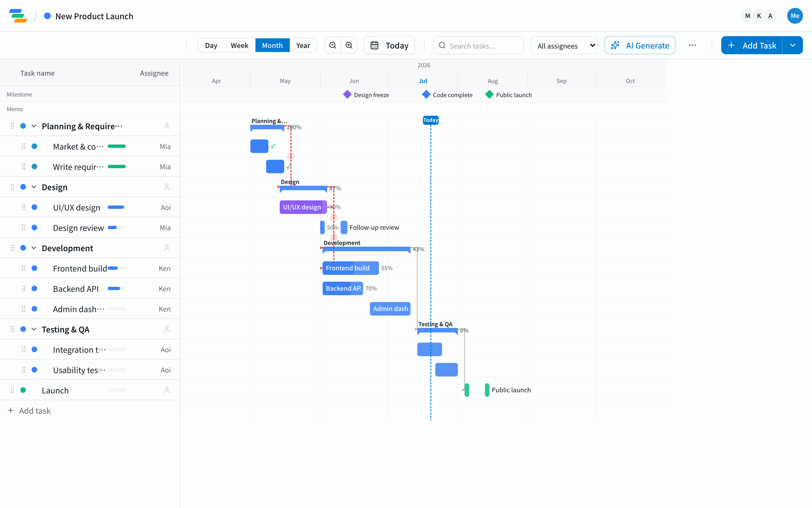The height and width of the screenshot is (508, 812).
Task: Click the Code complete milestone diamond
Action: point(426,95)
